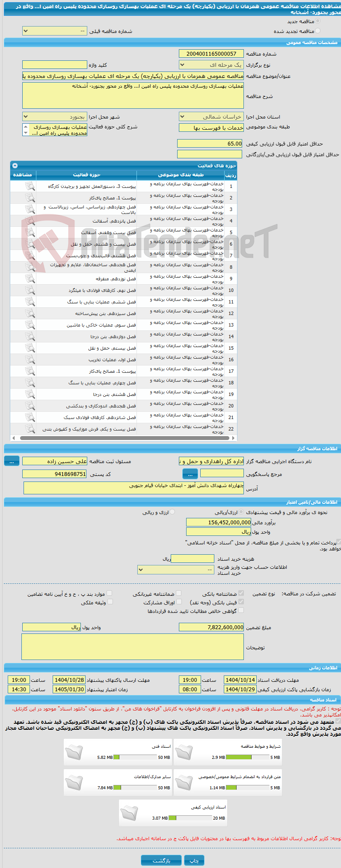The width and height of the screenshot is (341, 868).
Task: View details icon for row 11 فصل ششم
Action: 30,302
